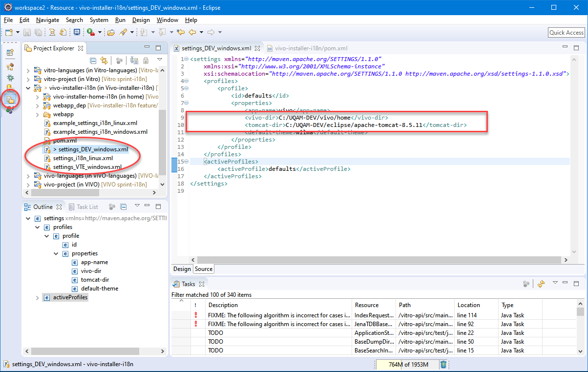Open the Java type hierarchy perspective icon
This screenshot has width=588, height=372.
tap(10, 66)
